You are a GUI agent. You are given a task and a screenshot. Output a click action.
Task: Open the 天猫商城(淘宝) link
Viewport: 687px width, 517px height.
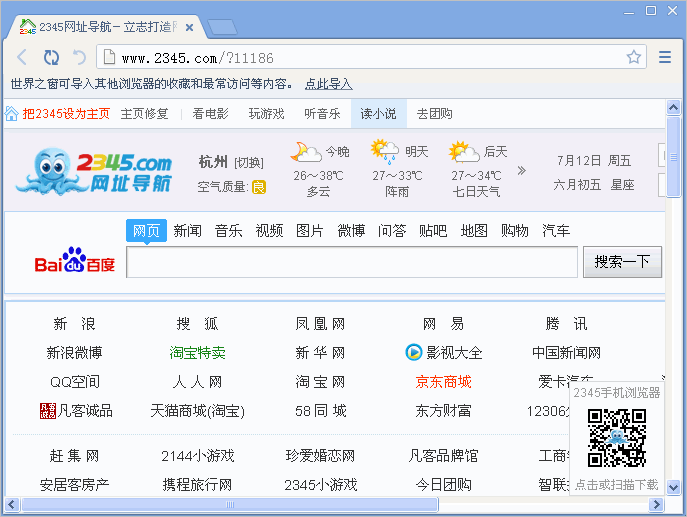pos(198,411)
